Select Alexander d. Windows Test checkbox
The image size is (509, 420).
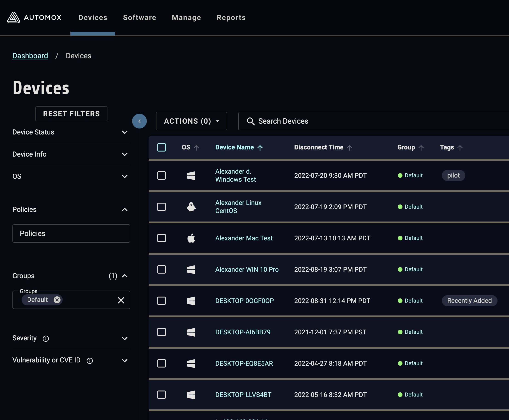[x=162, y=175]
